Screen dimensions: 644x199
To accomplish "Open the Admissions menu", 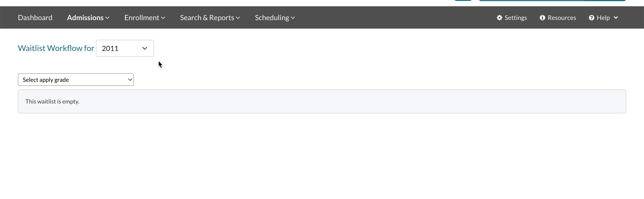I will [x=85, y=18].
